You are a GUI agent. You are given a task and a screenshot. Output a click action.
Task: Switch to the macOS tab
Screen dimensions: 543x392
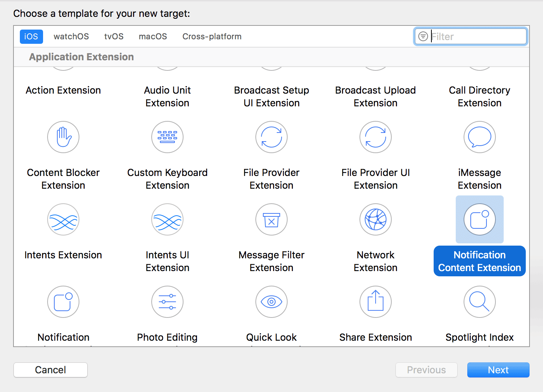153,36
